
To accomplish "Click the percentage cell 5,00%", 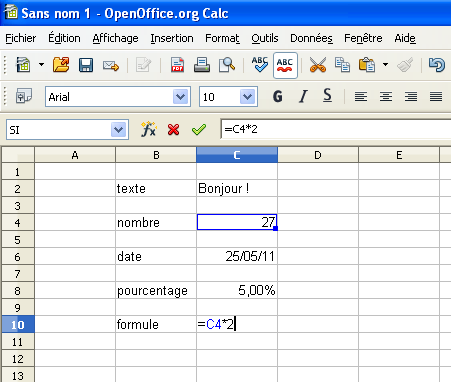I will (237, 290).
